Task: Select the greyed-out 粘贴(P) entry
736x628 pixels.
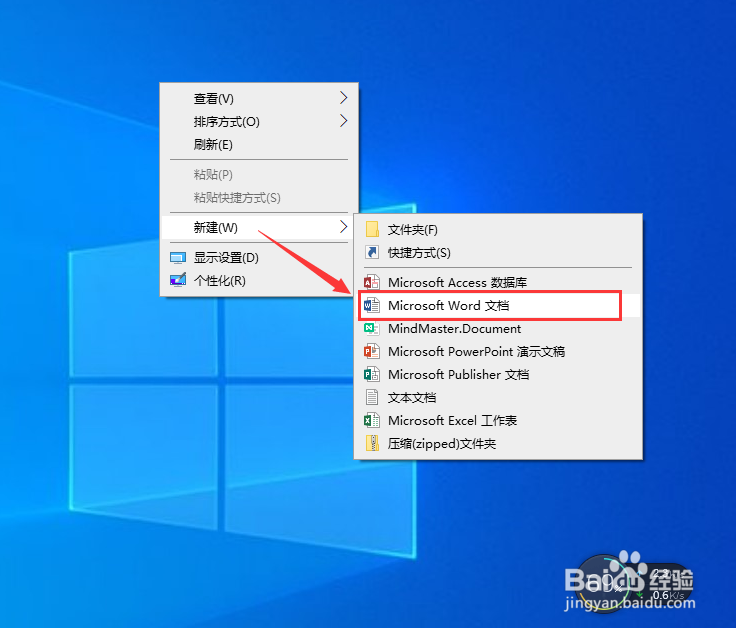Action: coord(259,175)
